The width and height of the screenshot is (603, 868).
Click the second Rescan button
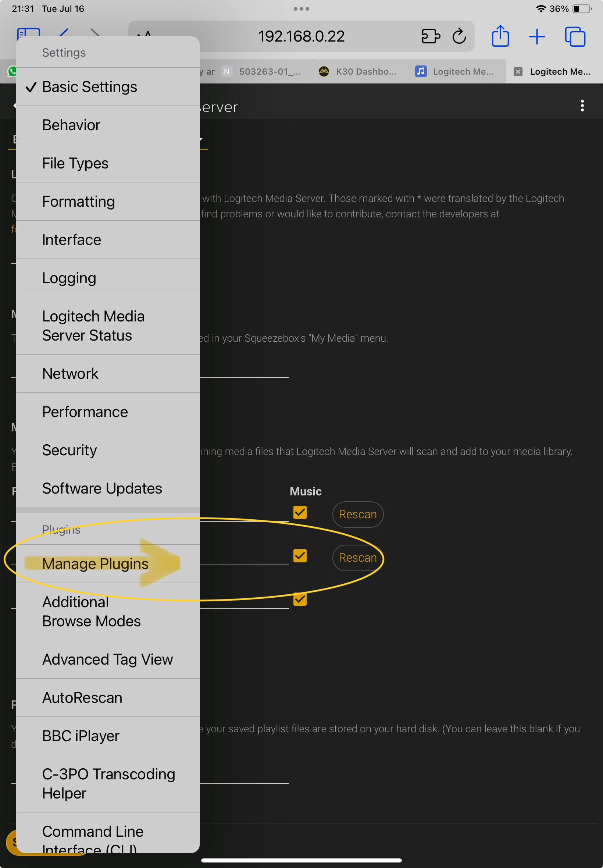tap(358, 558)
